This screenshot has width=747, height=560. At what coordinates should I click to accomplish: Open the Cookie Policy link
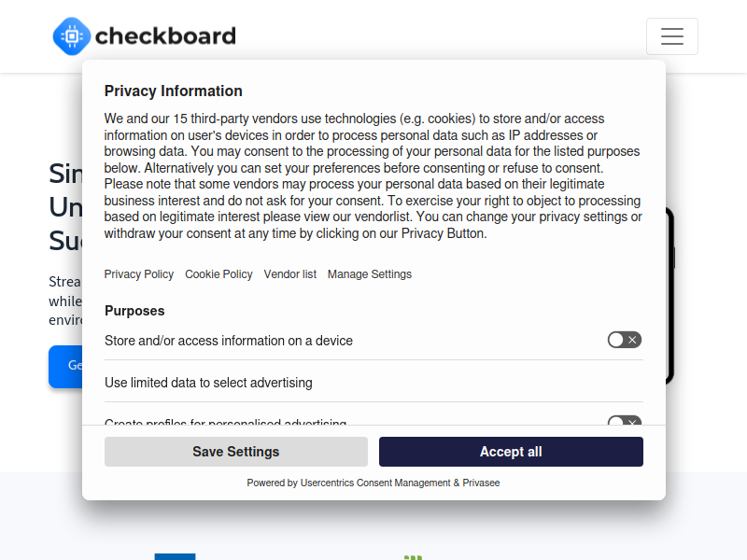point(218,274)
